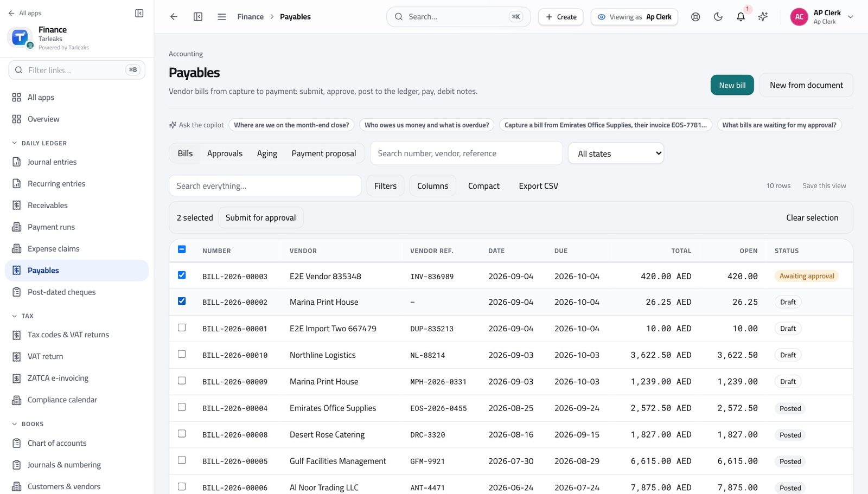Toggle the side panel icon in the top bar
The height and width of the screenshot is (494, 868).
[x=198, y=17]
